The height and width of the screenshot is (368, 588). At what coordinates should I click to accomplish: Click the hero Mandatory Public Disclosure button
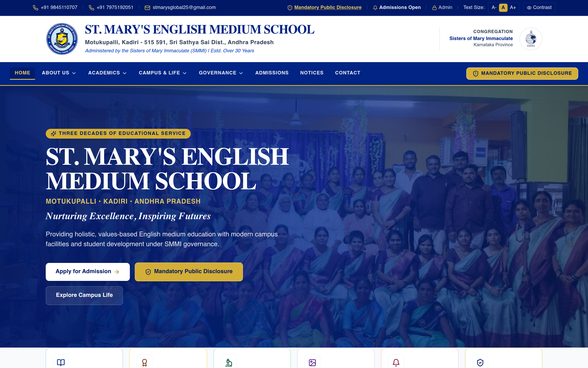tap(189, 272)
